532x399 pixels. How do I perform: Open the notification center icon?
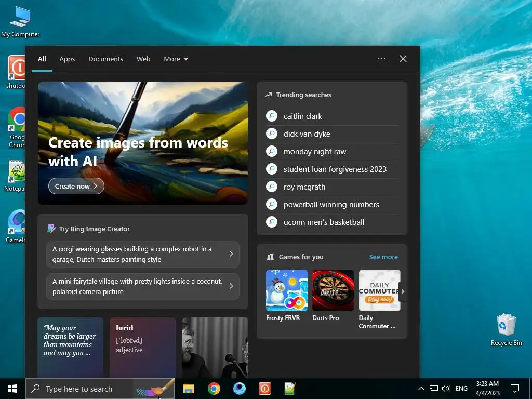pyautogui.click(x=515, y=389)
